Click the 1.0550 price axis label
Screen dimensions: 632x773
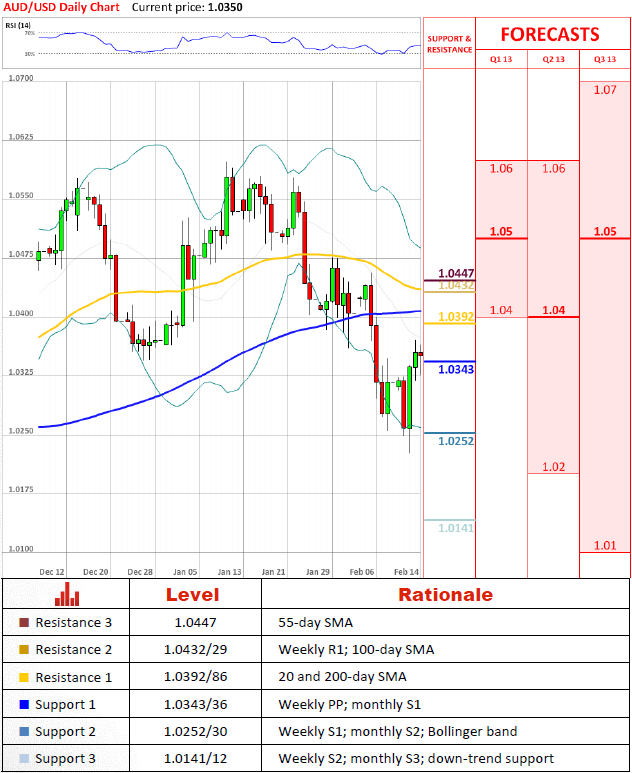point(21,195)
